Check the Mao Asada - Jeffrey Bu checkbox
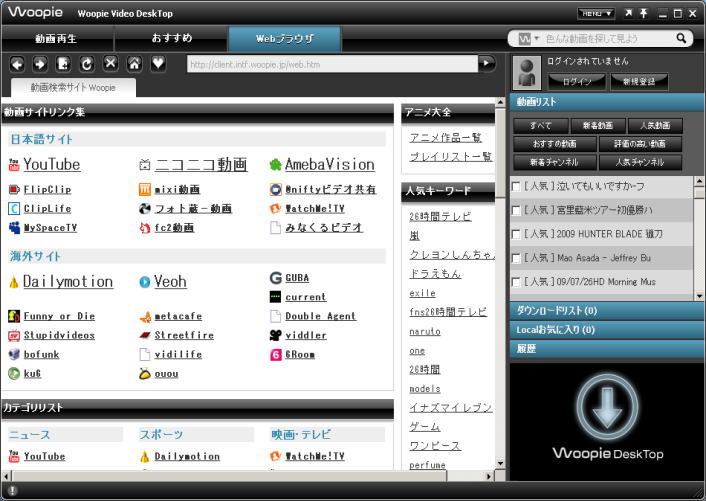This screenshot has height=501, width=706. click(x=516, y=258)
